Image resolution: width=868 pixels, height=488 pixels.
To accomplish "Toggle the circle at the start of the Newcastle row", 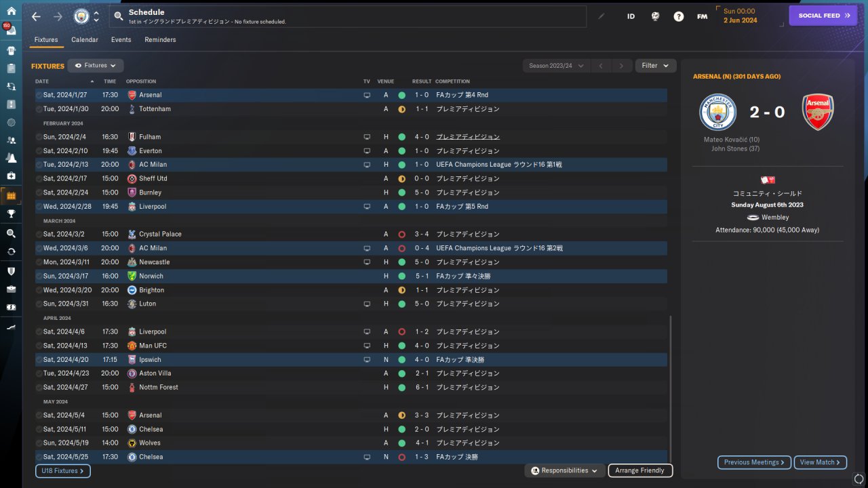I will pyautogui.click(x=39, y=262).
